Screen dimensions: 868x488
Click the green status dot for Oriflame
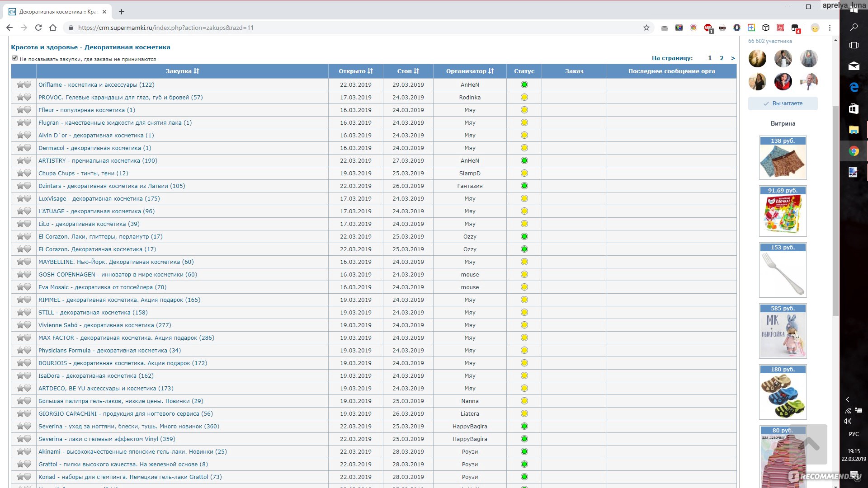(x=524, y=84)
